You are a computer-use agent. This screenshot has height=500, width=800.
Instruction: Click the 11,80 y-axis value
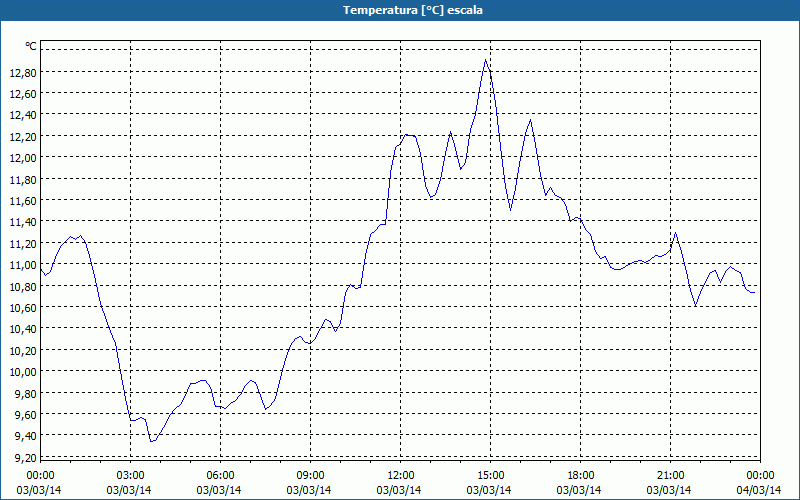[23, 180]
